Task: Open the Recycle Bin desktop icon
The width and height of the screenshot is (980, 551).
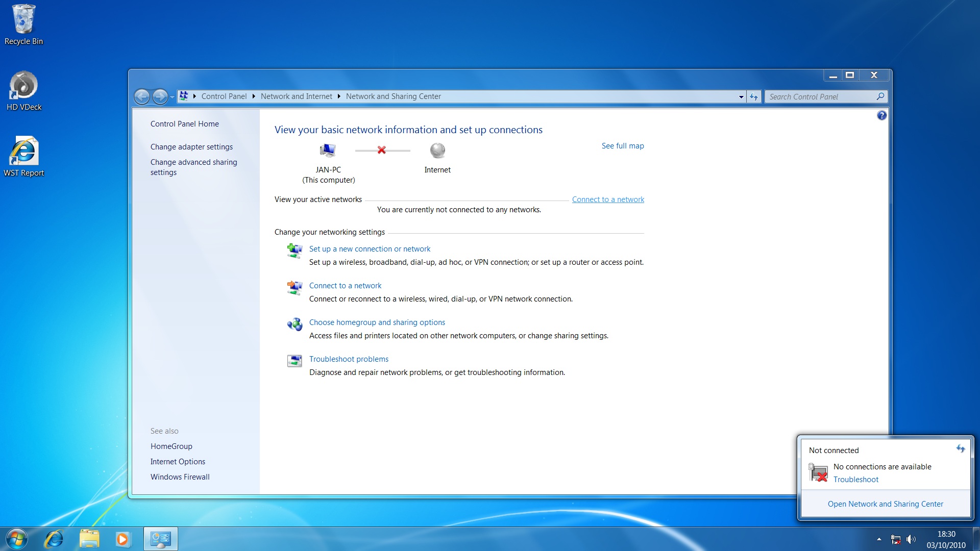Action: (x=23, y=24)
